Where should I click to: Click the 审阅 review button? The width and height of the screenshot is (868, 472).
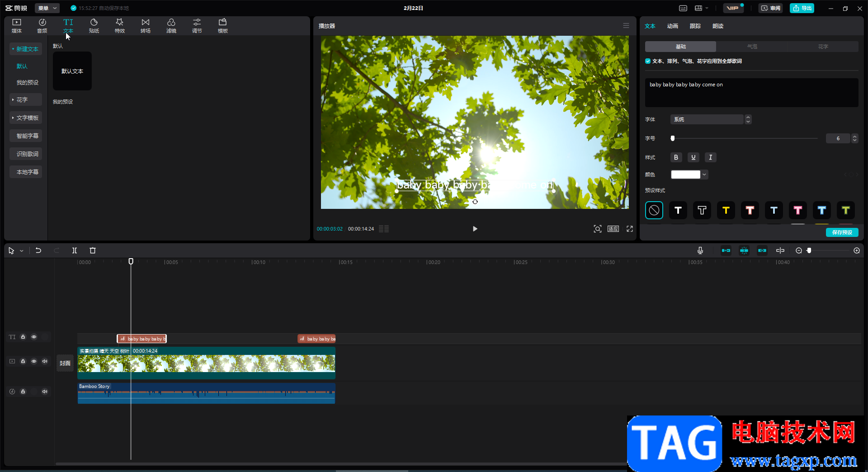click(x=771, y=8)
